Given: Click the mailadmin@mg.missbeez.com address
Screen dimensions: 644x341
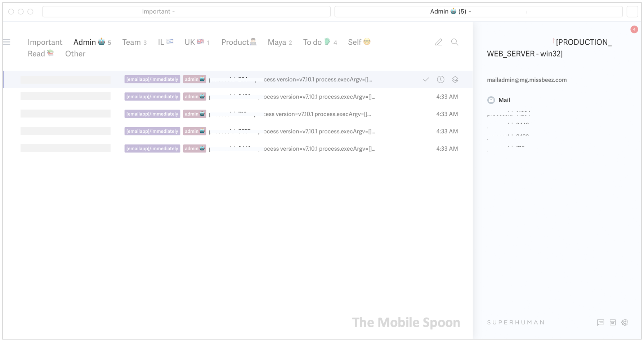Looking at the screenshot, I should [527, 80].
